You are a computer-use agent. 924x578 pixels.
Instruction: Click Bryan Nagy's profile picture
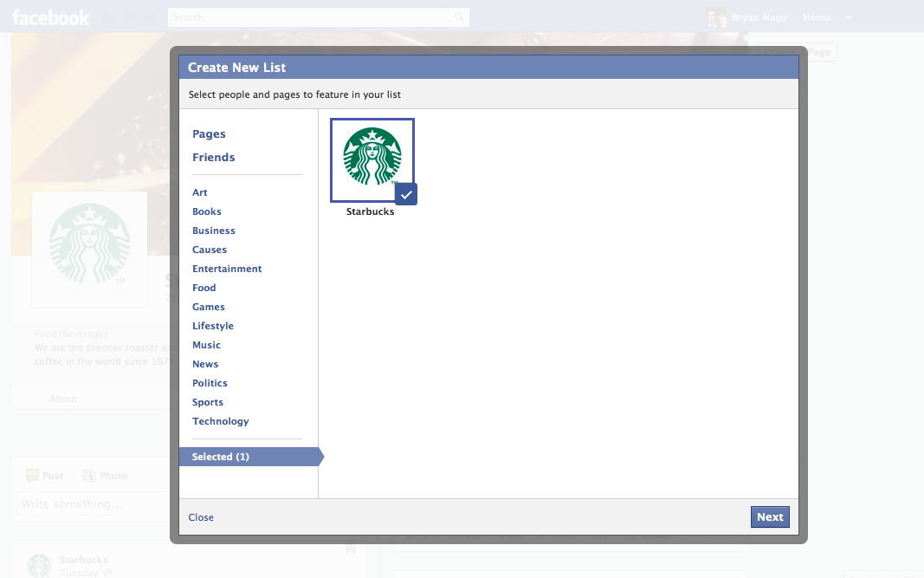coord(716,17)
